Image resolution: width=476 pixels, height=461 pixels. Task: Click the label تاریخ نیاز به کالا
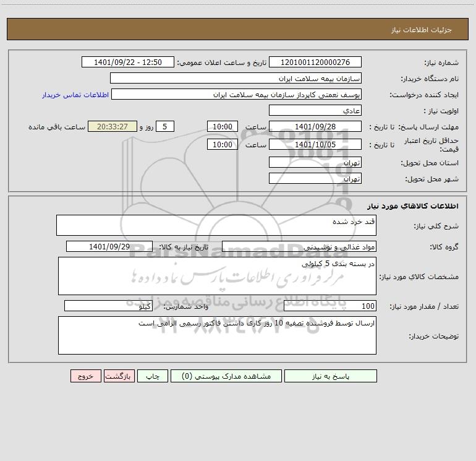point(184,247)
